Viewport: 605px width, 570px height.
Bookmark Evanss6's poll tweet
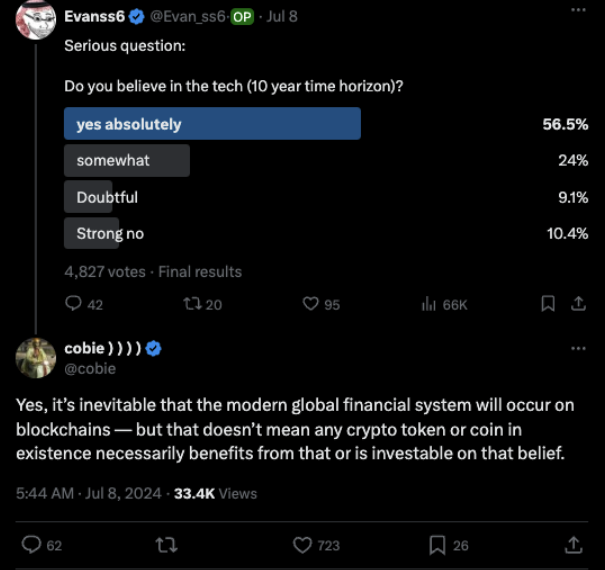(x=547, y=303)
